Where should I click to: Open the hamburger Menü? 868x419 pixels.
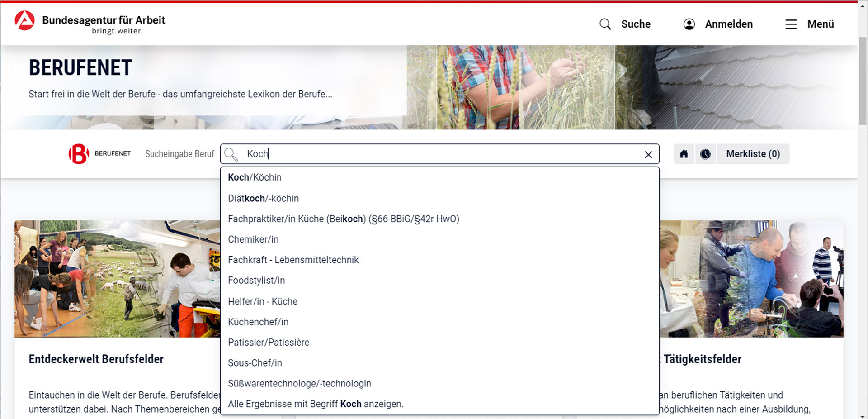click(791, 24)
